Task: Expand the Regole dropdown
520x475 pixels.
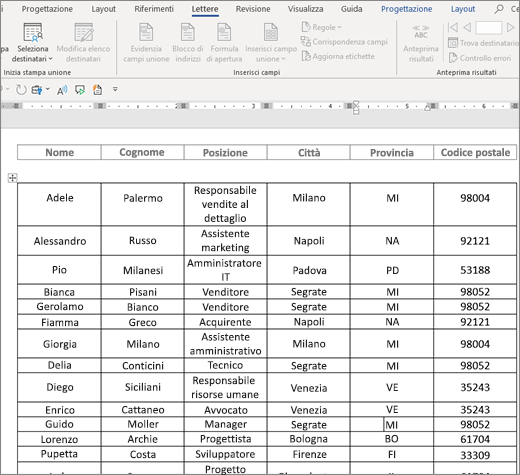Action: (x=322, y=27)
